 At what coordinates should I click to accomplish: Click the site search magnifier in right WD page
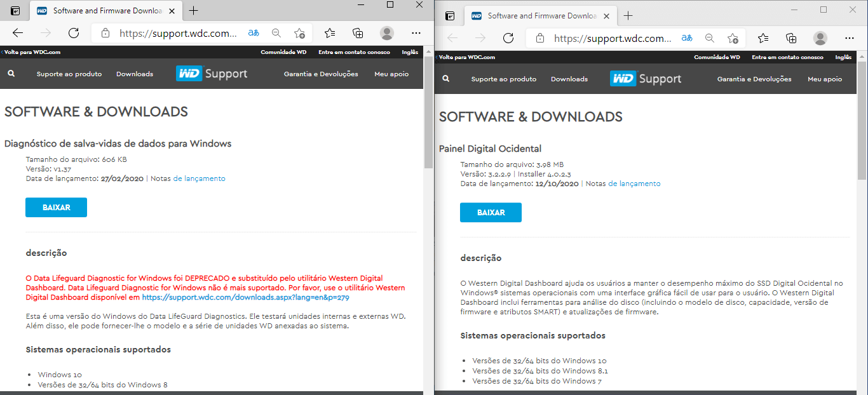446,79
